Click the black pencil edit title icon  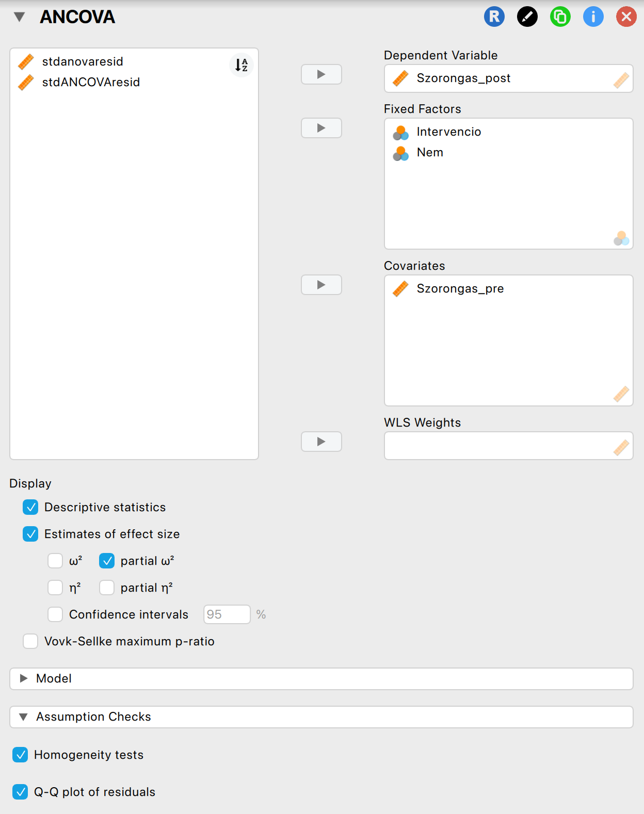pyautogui.click(x=527, y=17)
